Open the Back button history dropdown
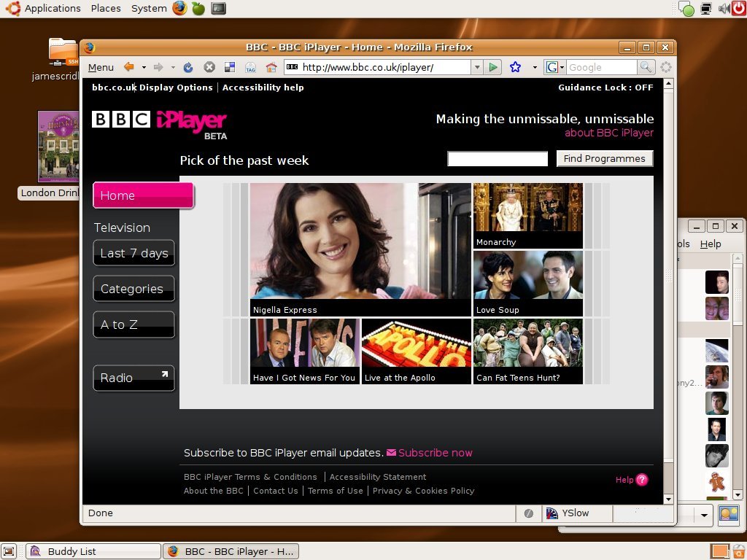The height and width of the screenshot is (560, 747). click(144, 66)
